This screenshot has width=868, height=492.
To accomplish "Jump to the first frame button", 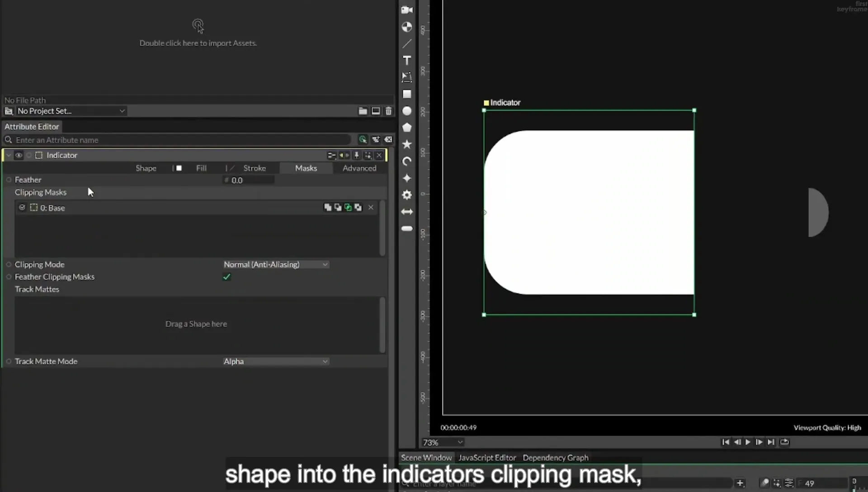I will (726, 442).
